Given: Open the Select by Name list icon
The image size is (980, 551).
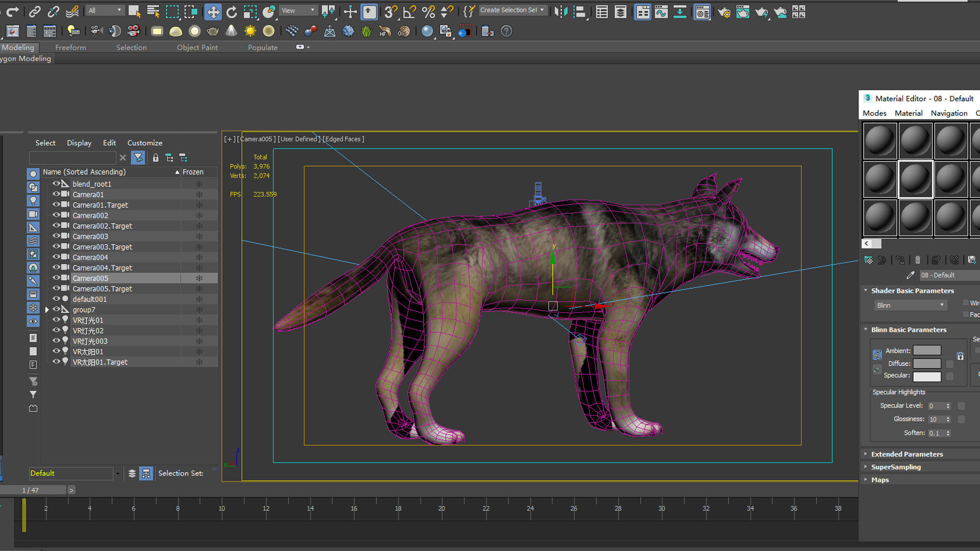Looking at the screenshot, I should click(x=153, y=11).
